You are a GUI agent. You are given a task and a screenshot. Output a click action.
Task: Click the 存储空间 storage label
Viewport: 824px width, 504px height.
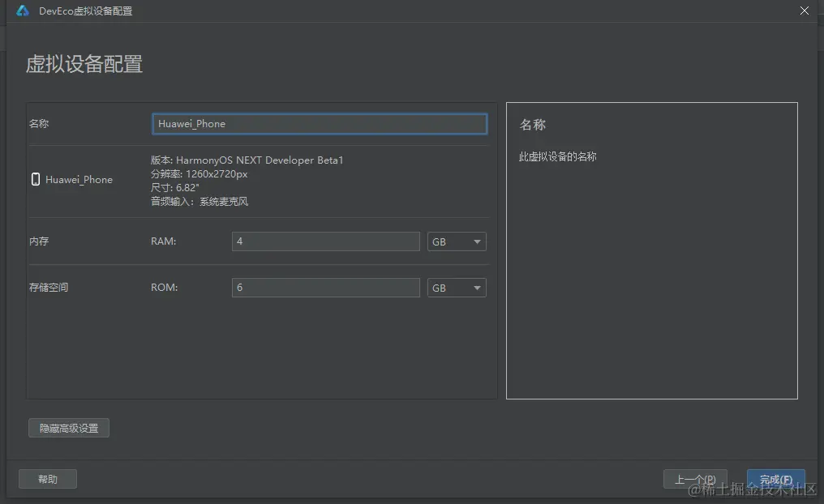click(x=49, y=288)
